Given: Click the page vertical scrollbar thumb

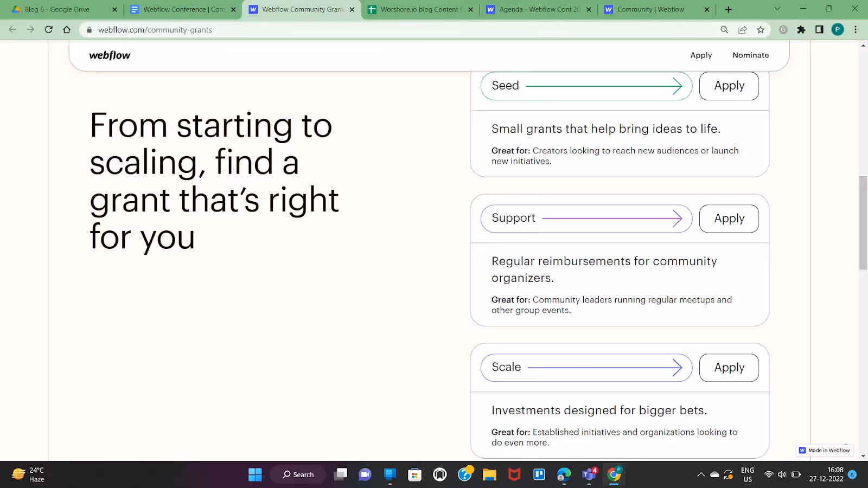Looking at the screenshot, I should pos(863,223).
